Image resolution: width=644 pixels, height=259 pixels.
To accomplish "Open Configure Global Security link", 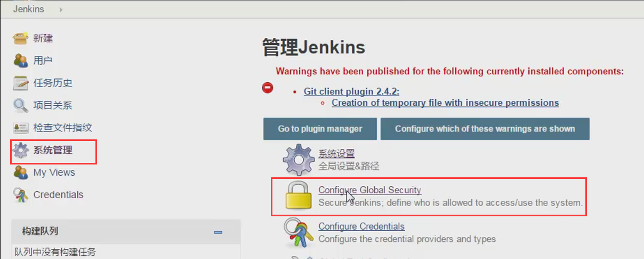I will pos(370,190).
